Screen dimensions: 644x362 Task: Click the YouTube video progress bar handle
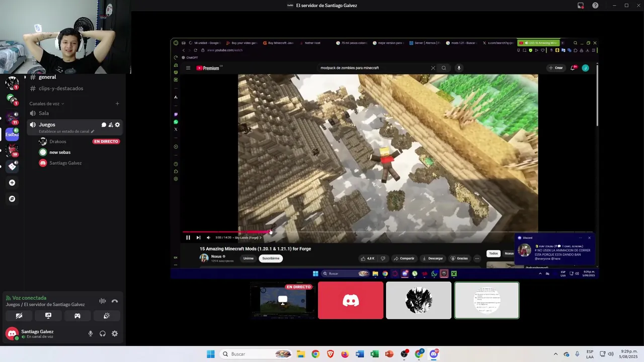point(271,232)
